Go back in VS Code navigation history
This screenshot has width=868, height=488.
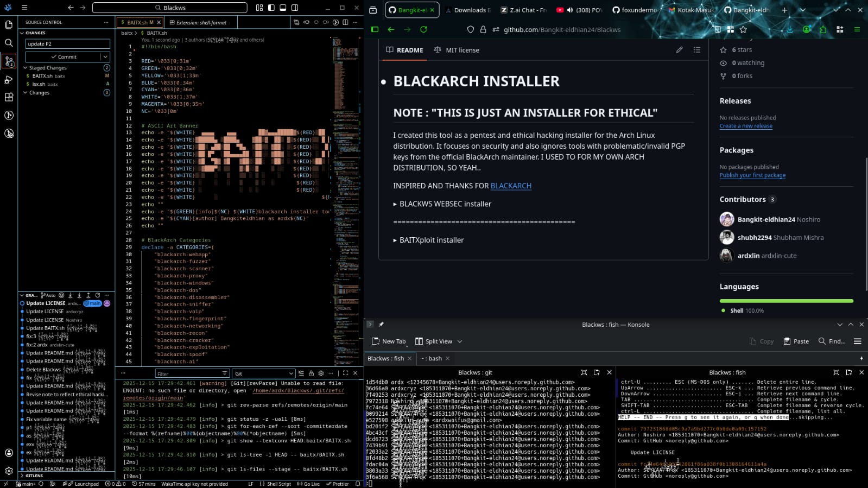pyautogui.click(x=71, y=8)
